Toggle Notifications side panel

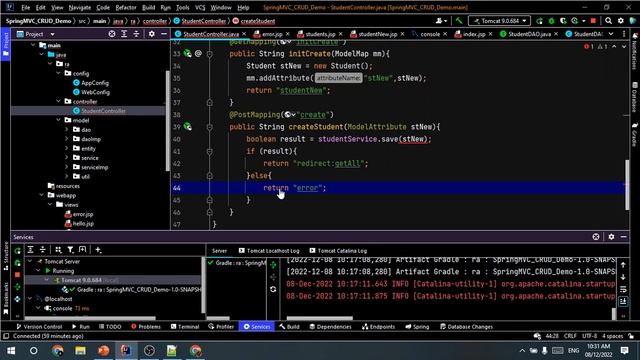tap(635, 51)
